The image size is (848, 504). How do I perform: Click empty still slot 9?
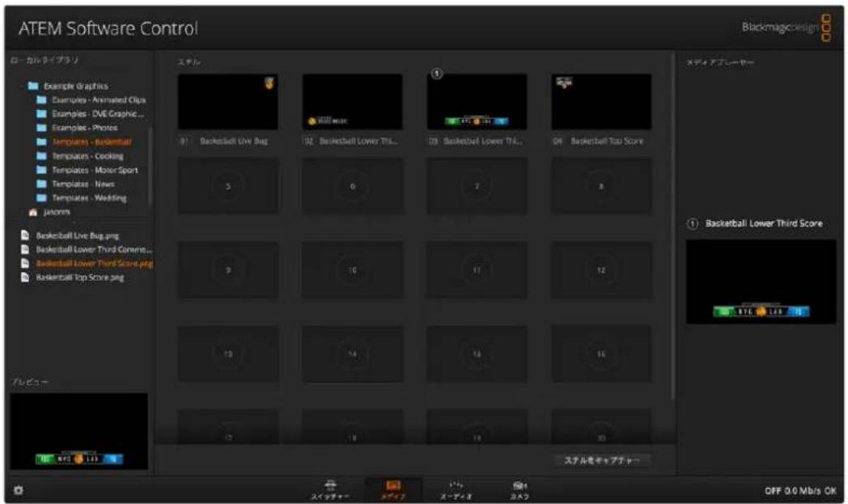pyautogui.click(x=227, y=270)
